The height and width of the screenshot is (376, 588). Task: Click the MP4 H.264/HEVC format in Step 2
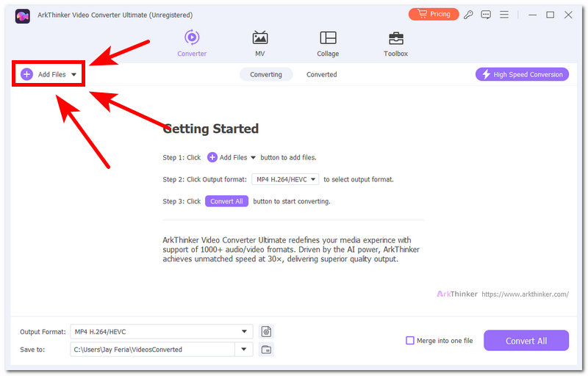[x=285, y=179]
